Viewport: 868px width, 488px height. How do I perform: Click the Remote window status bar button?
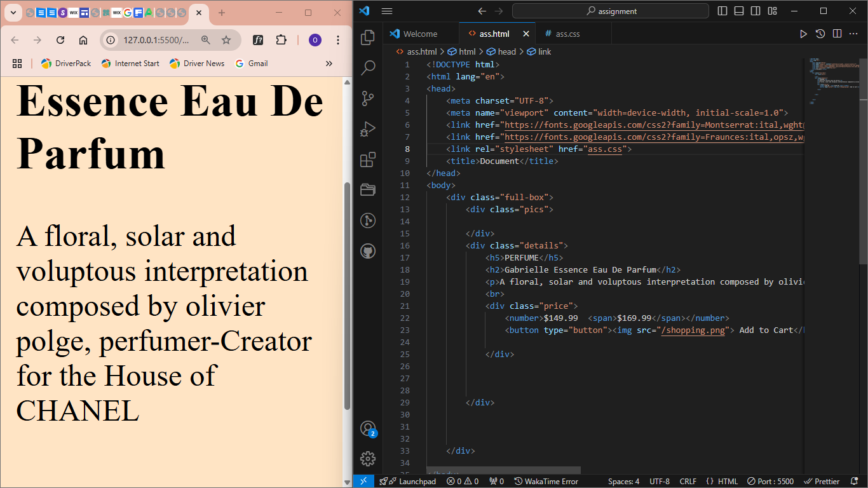pyautogui.click(x=364, y=481)
